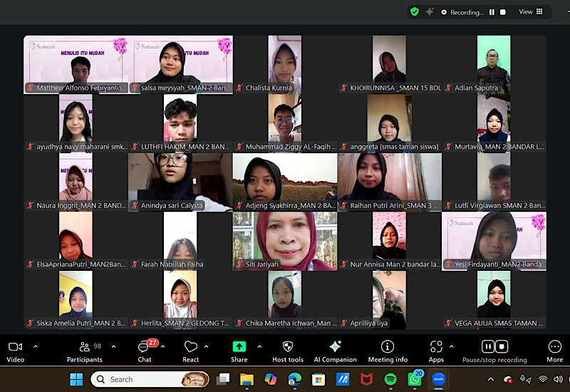
Task: Open McAfee icon on taskbar
Action: coord(366,379)
